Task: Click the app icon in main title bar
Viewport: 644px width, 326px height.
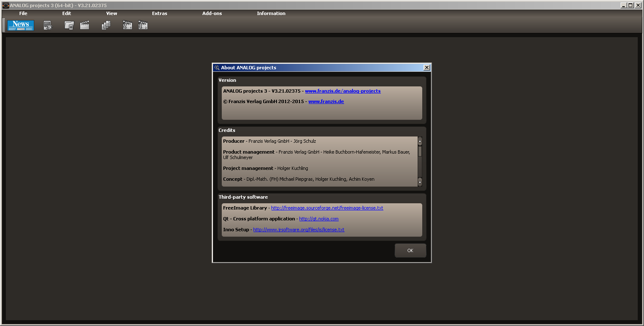Action: pyautogui.click(x=6, y=5)
